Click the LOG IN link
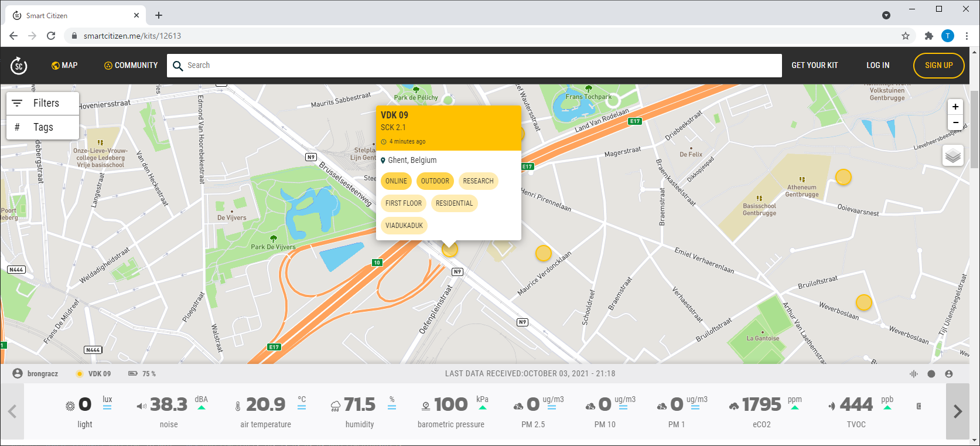The width and height of the screenshot is (980, 446). pyautogui.click(x=878, y=66)
